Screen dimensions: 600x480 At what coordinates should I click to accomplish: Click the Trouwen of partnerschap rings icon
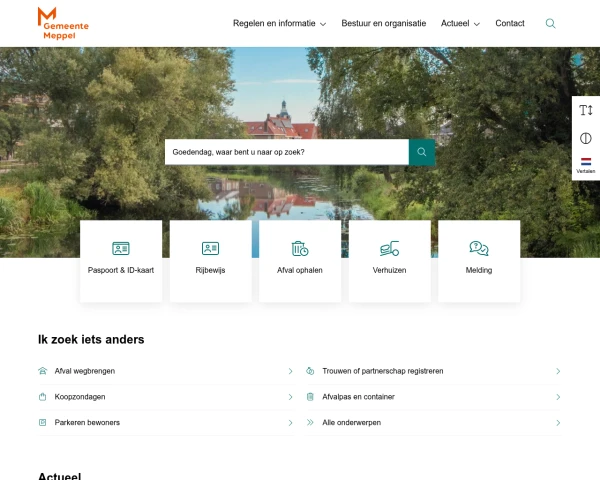point(310,371)
